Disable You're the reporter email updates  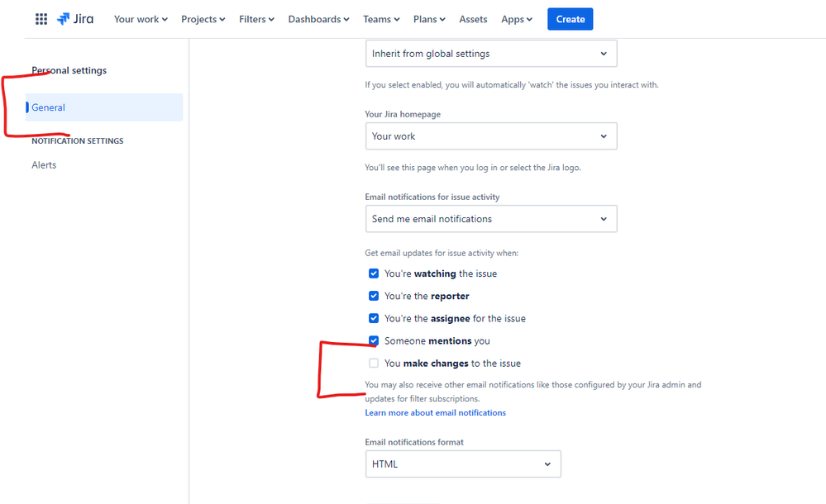click(374, 296)
